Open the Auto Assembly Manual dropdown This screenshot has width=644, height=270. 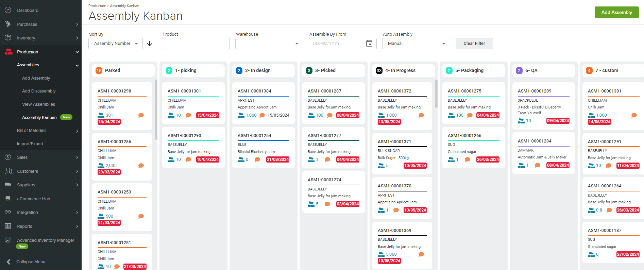(416, 44)
